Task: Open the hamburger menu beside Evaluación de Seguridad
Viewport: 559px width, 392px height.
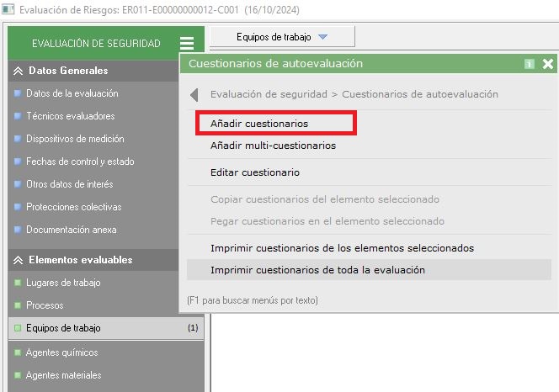Action: 187,43
